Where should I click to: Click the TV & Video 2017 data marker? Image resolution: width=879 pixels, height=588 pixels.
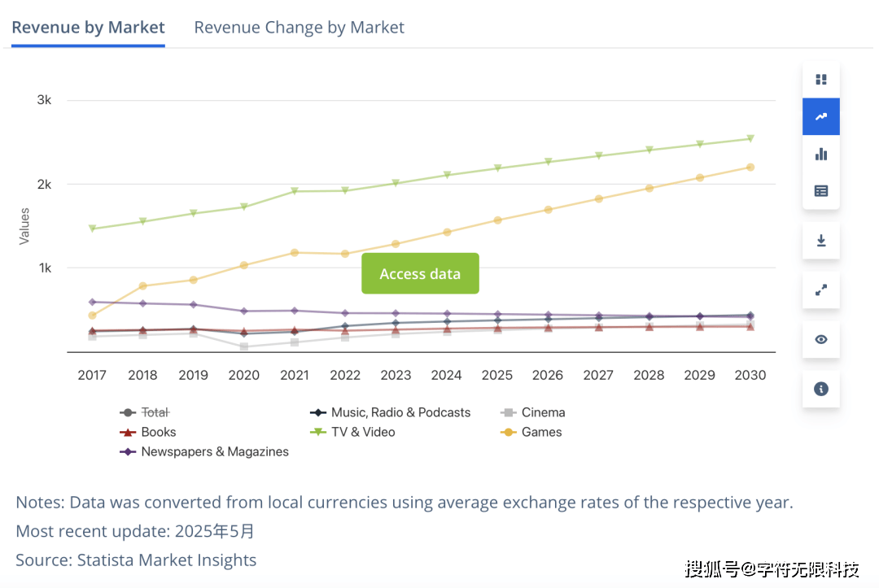[x=93, y=229]
